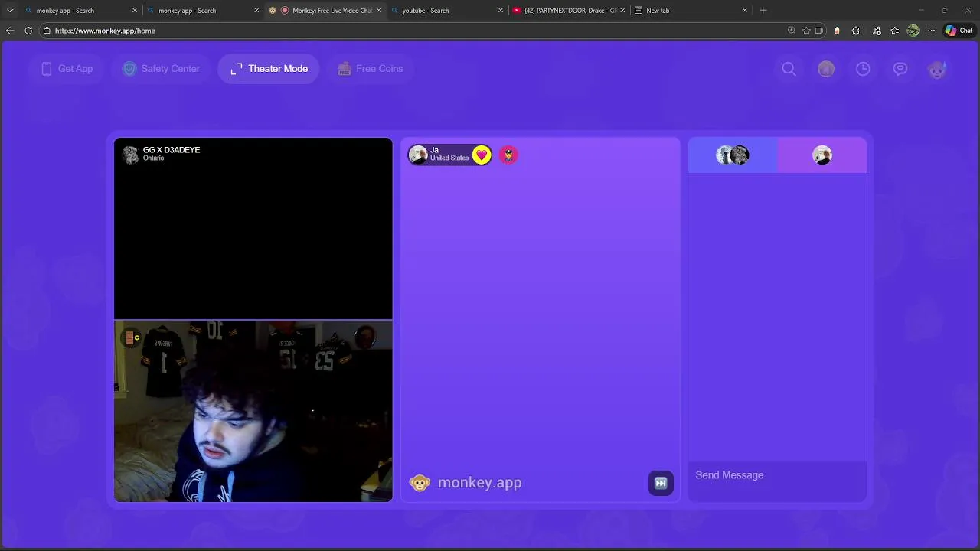Image resolution: width=980 pixels, height=551 pixels.
Task: Click the search magnifier icon in Monkey header
Action: pyautogui.click(x=789, y=69)
